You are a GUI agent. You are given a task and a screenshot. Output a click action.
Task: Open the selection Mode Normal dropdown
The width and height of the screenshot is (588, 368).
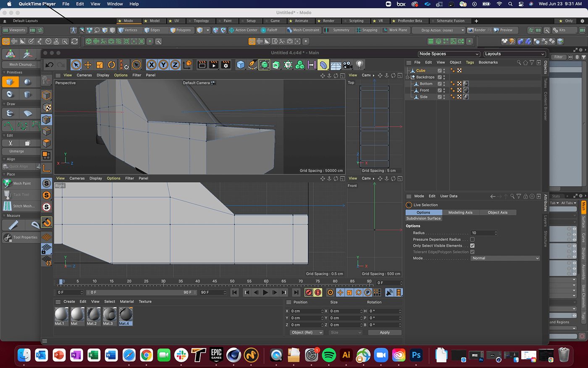505,258
